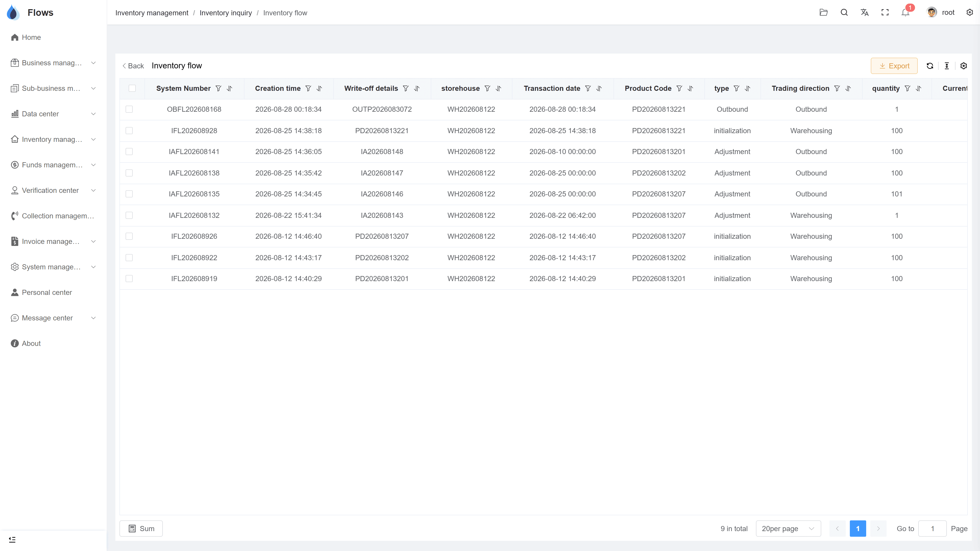The image size is (980, 551).
Task: Go to Home in sidebar
Action: [53, 37]
